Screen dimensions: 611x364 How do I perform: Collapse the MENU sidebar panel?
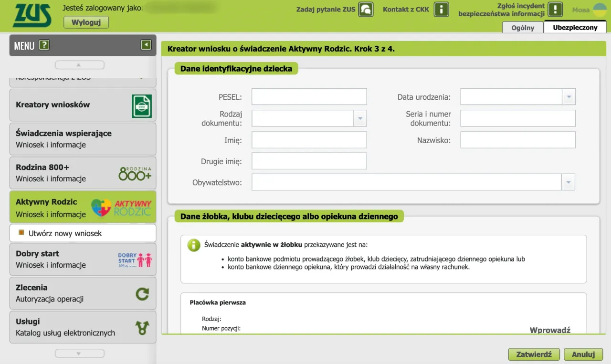(x=147, y=45)
